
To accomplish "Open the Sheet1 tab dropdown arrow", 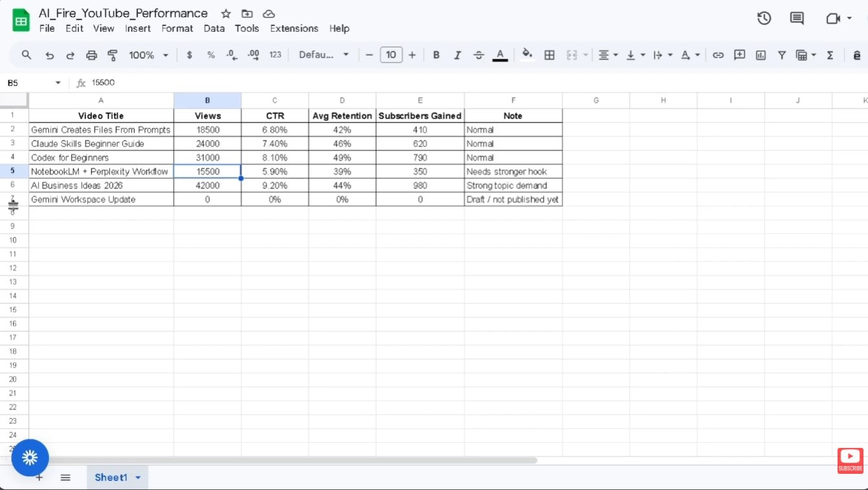I will coord(138,478).
